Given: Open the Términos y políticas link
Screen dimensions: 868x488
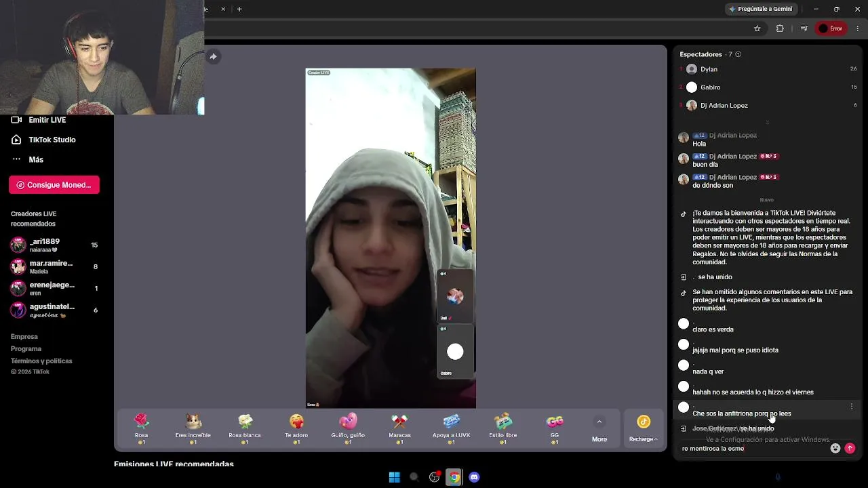Looking at the screenshot, I should click(41, 361).
